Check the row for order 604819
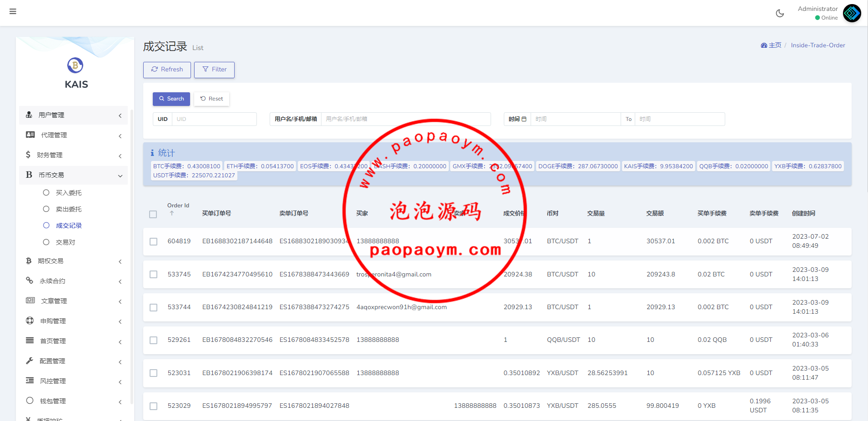Screen dimensions: 868x421 (x=154, y=241)
